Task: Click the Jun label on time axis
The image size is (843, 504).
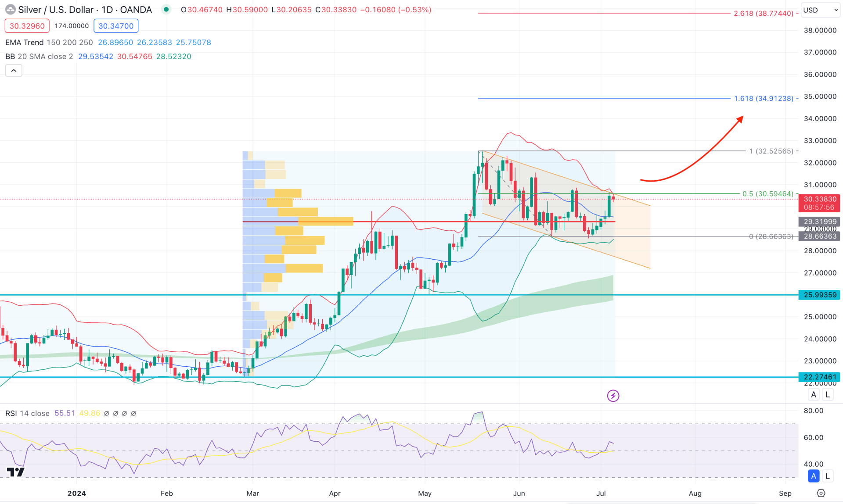Action: pos(519,493)
